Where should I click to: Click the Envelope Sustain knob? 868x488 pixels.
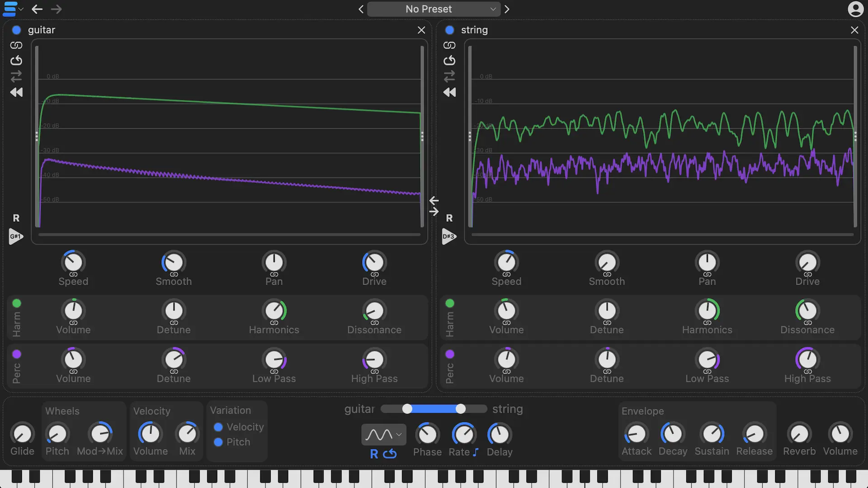pos(712,434)
